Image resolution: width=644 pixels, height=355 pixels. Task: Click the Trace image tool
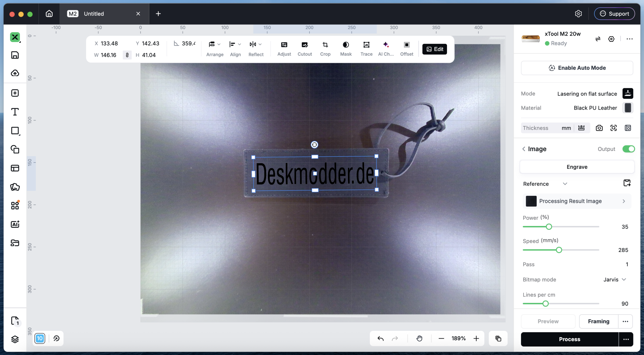click(366, 49)
